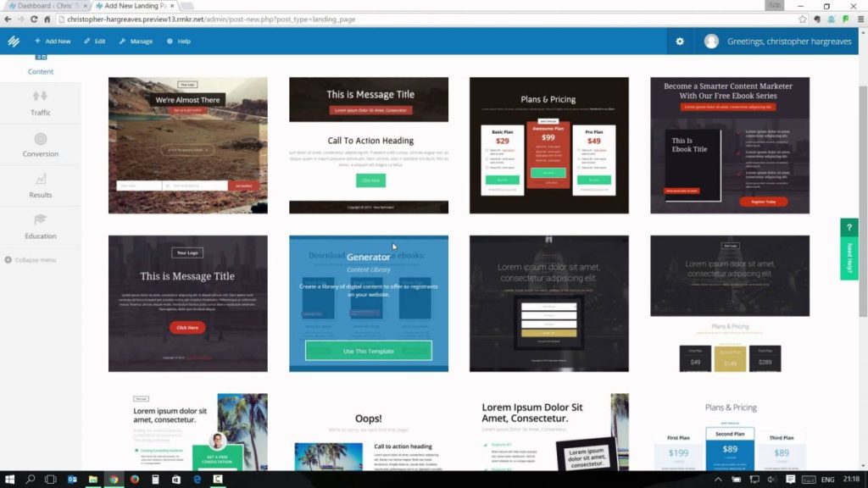Open Greetings, christopher hargreaves account link
The height and width of the screenshot is (488, 868).
(789, 42)
